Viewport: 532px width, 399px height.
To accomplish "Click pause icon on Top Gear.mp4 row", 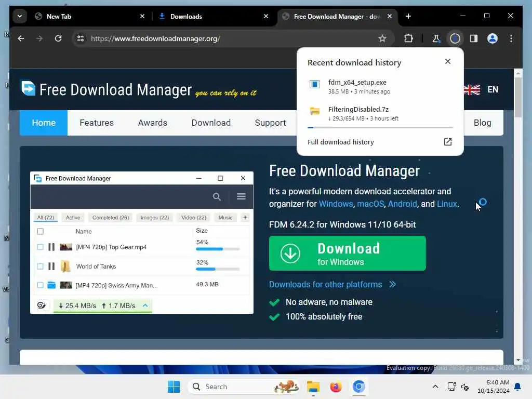I will tap(51, 247).
